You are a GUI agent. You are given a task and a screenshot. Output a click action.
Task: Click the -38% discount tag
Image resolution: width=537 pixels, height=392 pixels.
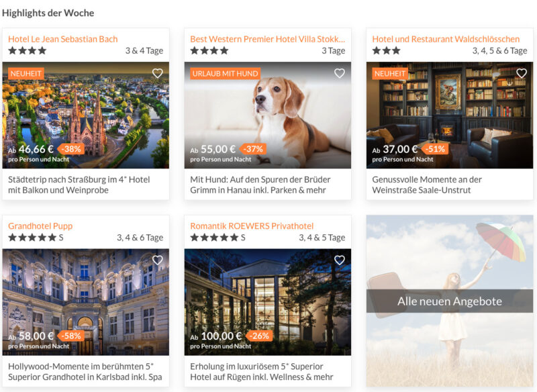point(72,149)
